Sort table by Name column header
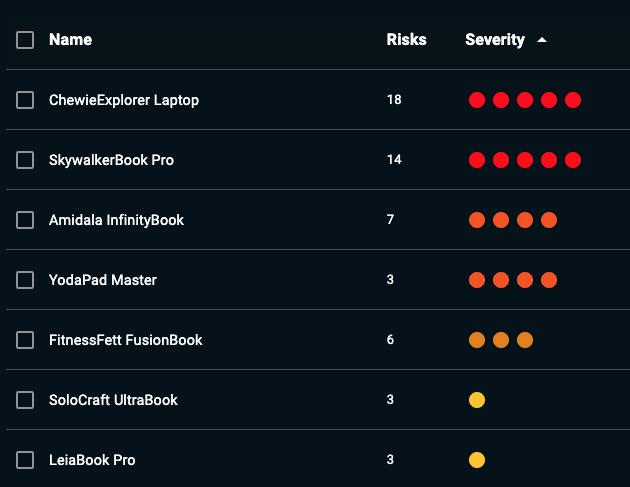The height and width of the screenshot is (487, 630). tap(70, 40)
